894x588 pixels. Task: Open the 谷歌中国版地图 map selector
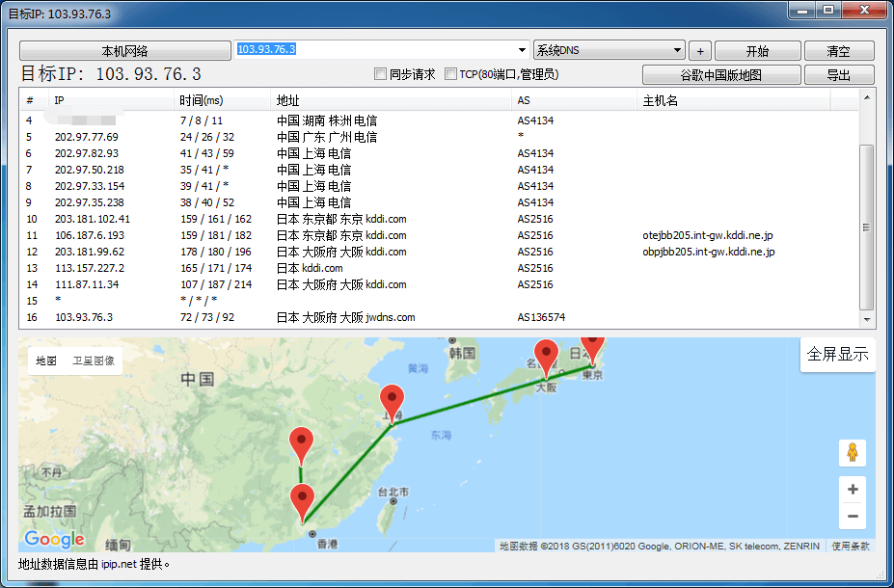tap(721, 75)
